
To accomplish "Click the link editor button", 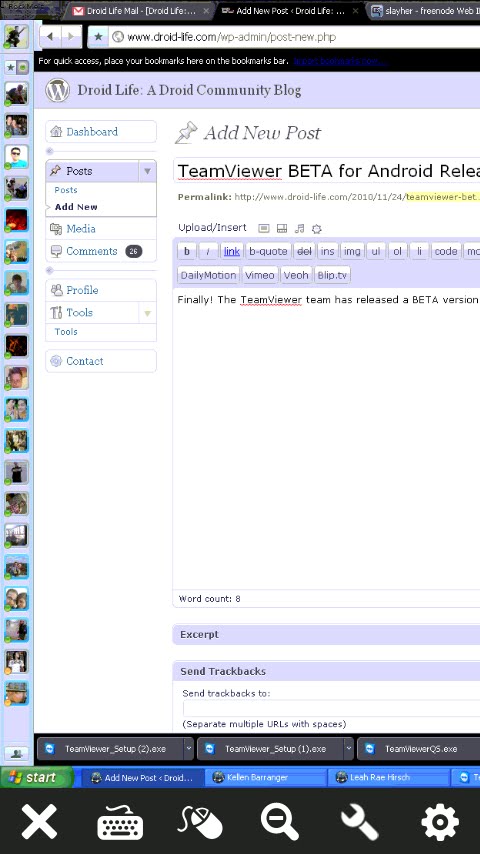I will 232,251.
